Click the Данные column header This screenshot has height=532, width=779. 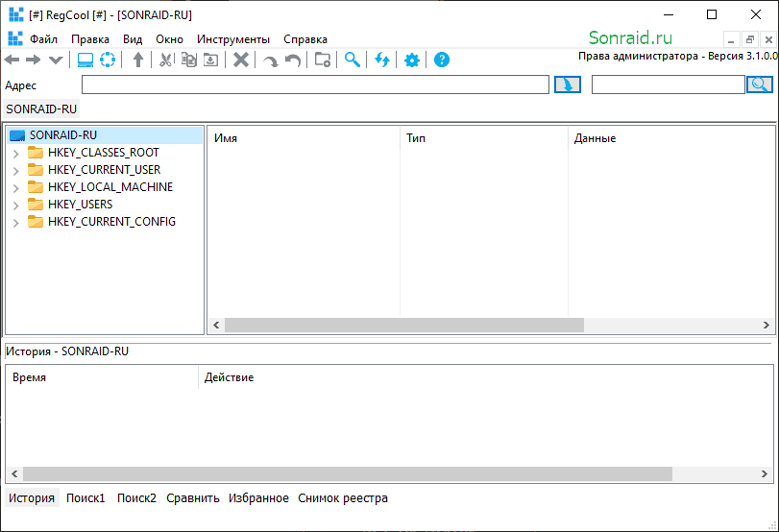(x=671, y=138)
